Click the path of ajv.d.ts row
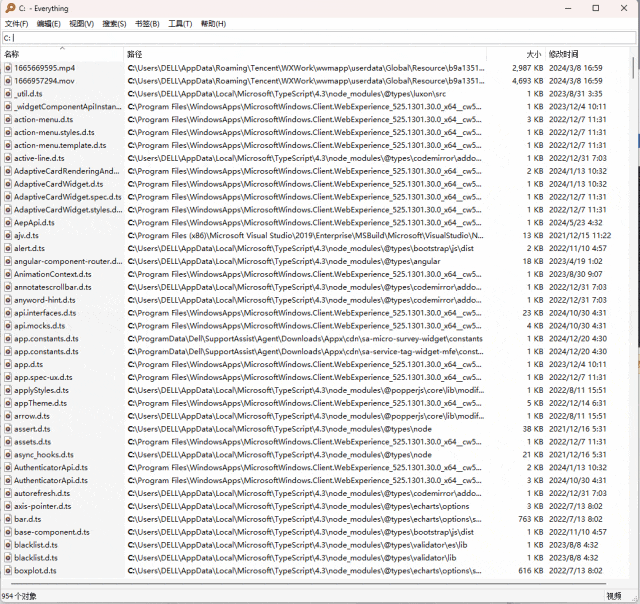 pos(305,235)
